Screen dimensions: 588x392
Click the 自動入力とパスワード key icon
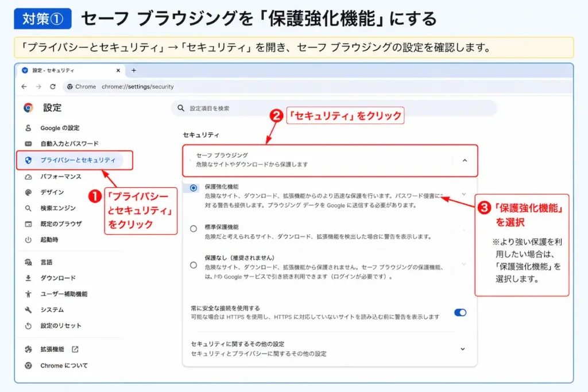click(x=28, y=143)
